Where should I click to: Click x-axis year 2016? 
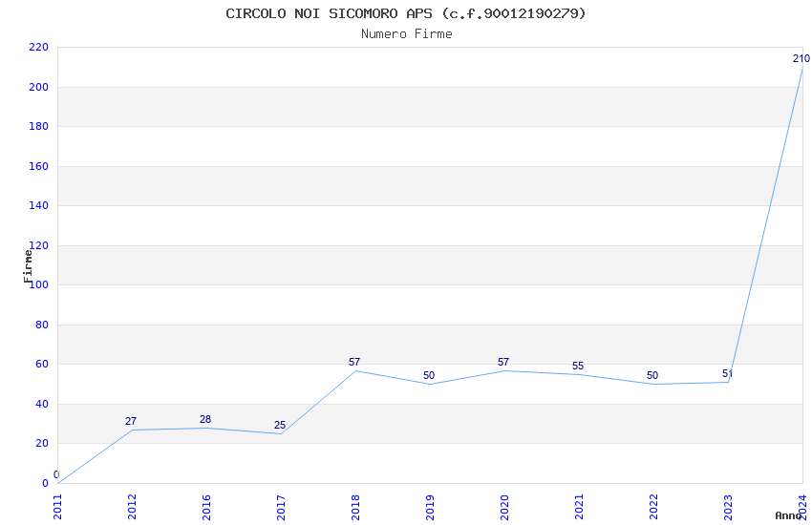pos(206,507)
